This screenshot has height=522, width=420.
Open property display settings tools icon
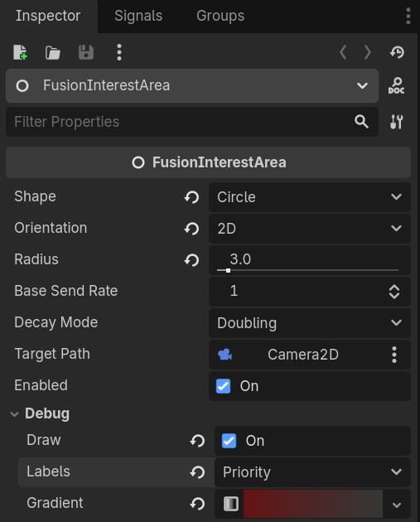pos(396,122)
